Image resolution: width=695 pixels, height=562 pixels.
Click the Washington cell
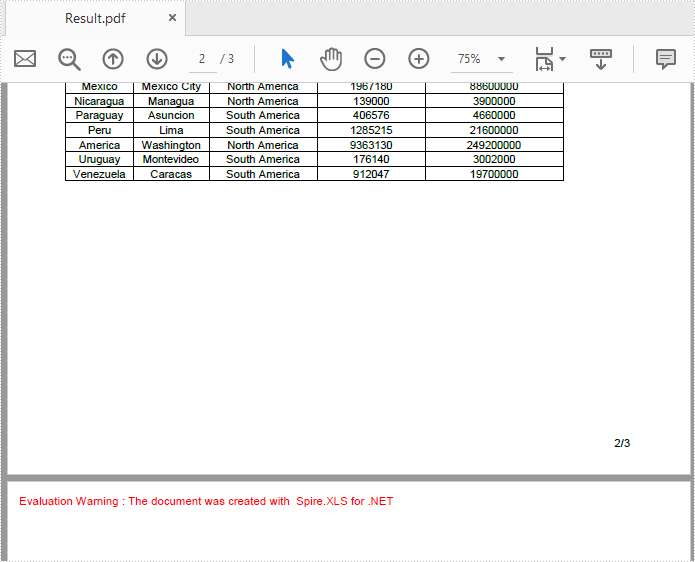tap(171, 145)
